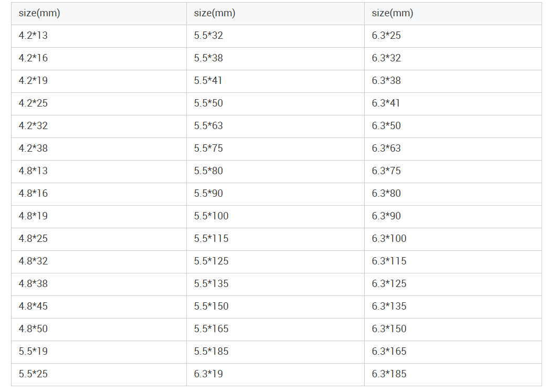Select the 4.8*16 cell

[33, 194]
